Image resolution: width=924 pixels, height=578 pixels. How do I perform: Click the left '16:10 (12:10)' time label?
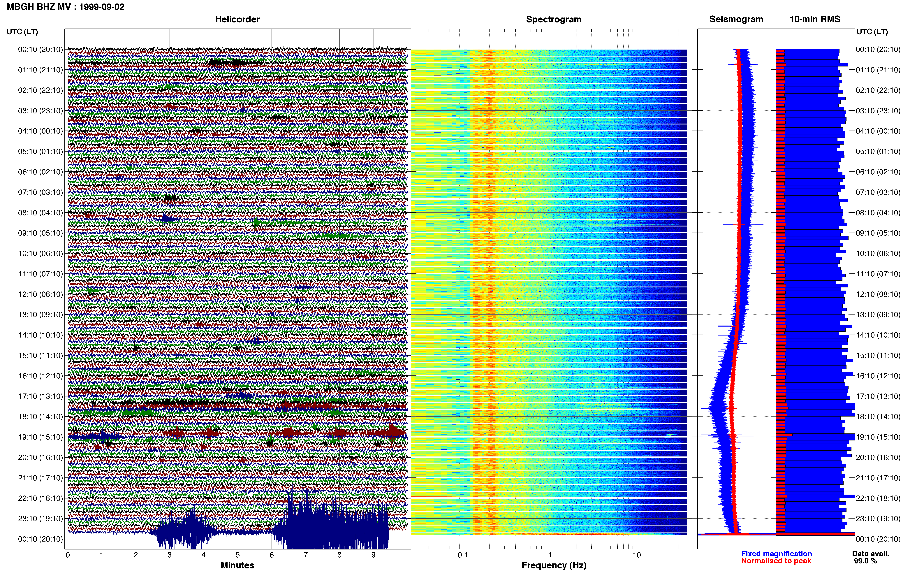click(x=41, y=376)
